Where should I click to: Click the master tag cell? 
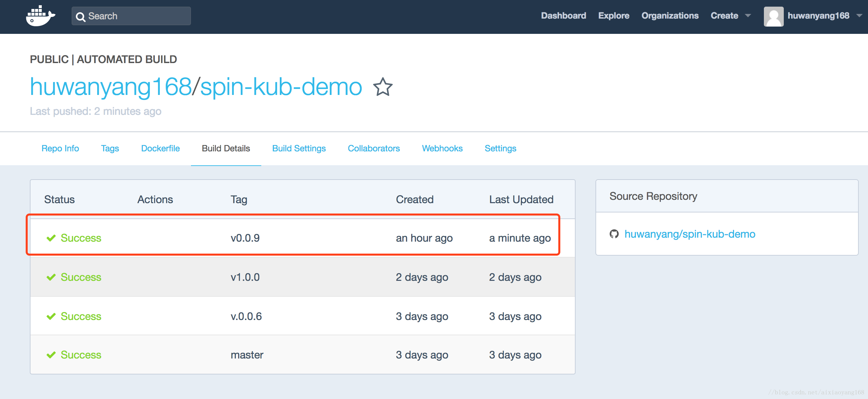[x=247, y=355]
